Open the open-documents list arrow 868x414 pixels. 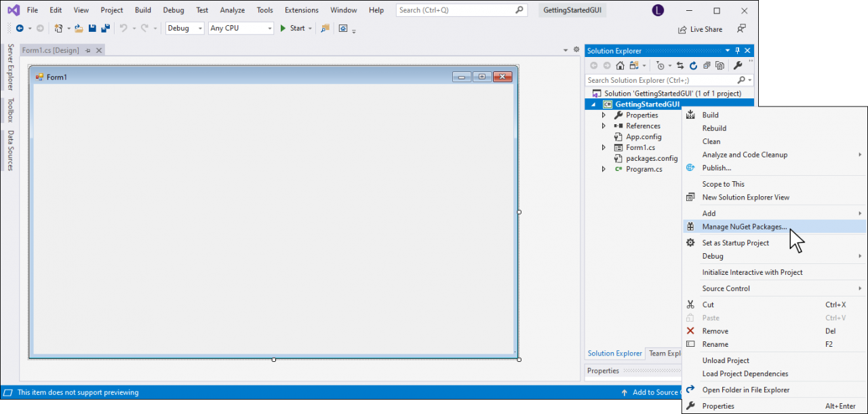click(566, 50)
